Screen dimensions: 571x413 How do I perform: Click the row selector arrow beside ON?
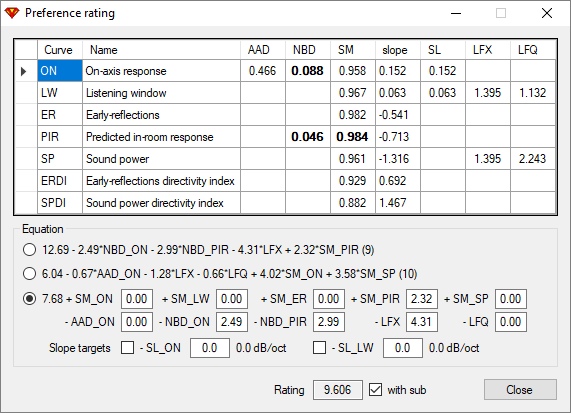point(24,71)
